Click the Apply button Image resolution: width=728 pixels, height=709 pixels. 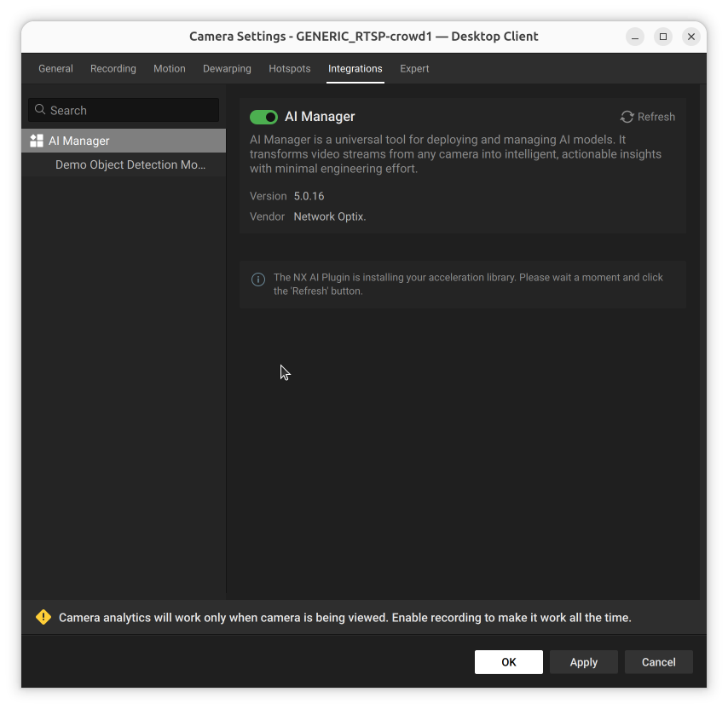click(x=584, y=662)
